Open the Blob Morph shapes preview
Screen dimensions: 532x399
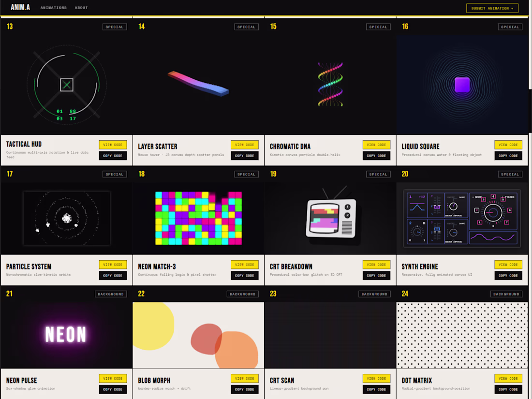click(198, 335)
